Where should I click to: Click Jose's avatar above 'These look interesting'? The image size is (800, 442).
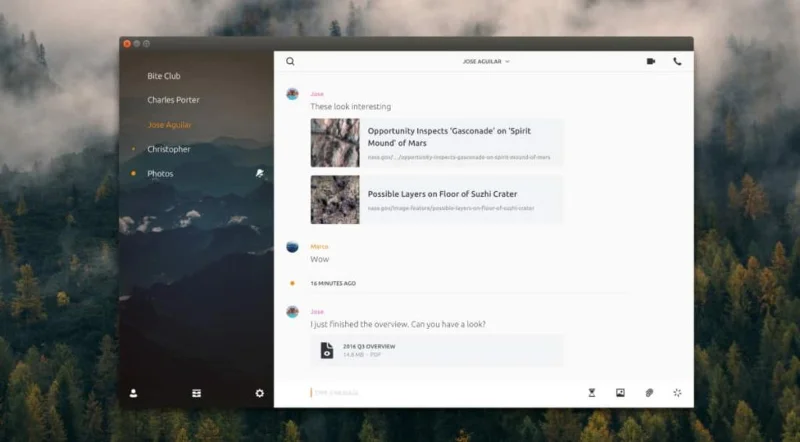(292, 93)
